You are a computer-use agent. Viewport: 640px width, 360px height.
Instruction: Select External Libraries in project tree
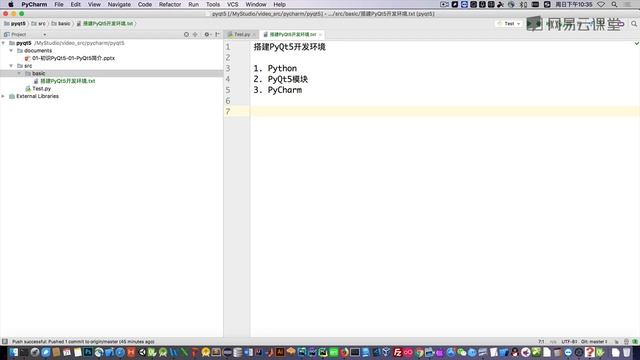(38, 96)
